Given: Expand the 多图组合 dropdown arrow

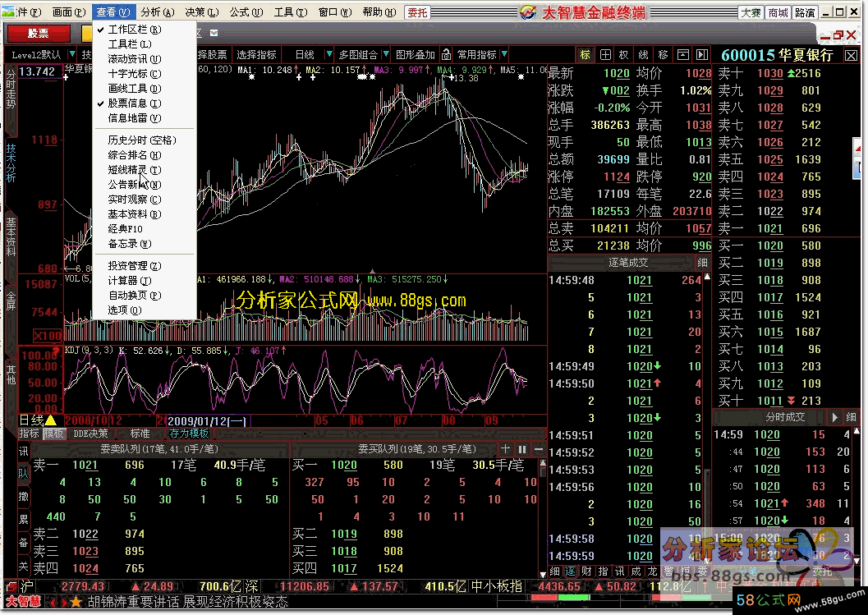Looking at the screenshot, I should point(387,55).
